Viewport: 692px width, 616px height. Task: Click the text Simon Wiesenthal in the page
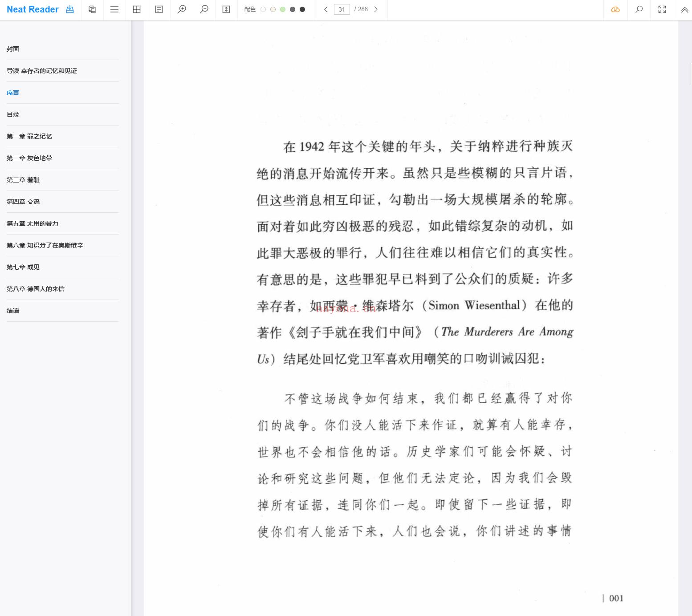[474, 305]
